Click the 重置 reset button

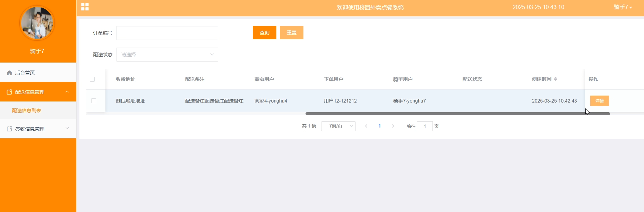pos(292,33)
